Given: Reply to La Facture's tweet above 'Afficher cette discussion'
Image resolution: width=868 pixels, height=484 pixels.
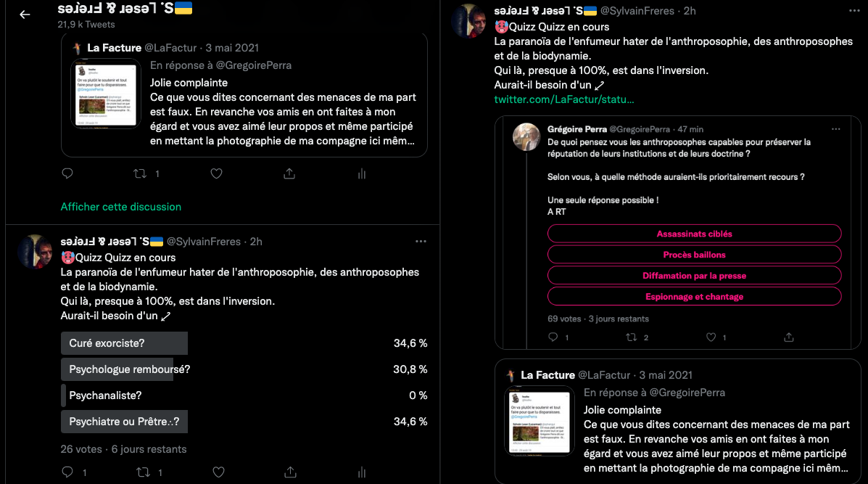Looking at the screenshot, I should point(67,173).
